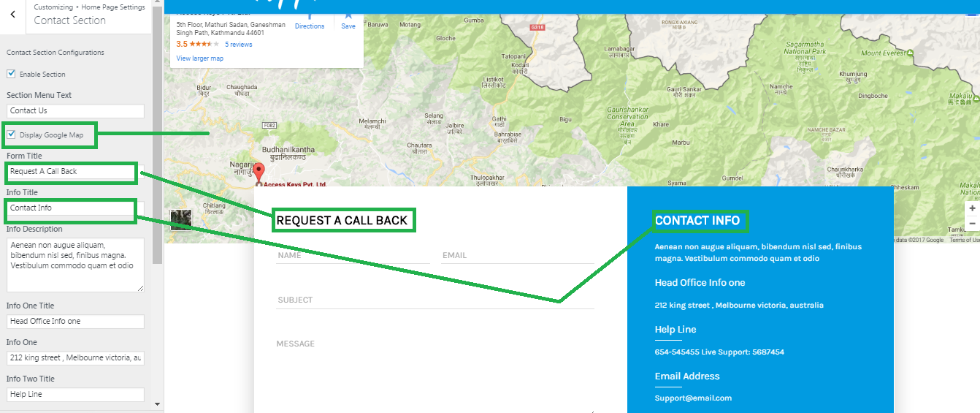
Task: Click the Section Menu Text field
Action: click(75, 110)
